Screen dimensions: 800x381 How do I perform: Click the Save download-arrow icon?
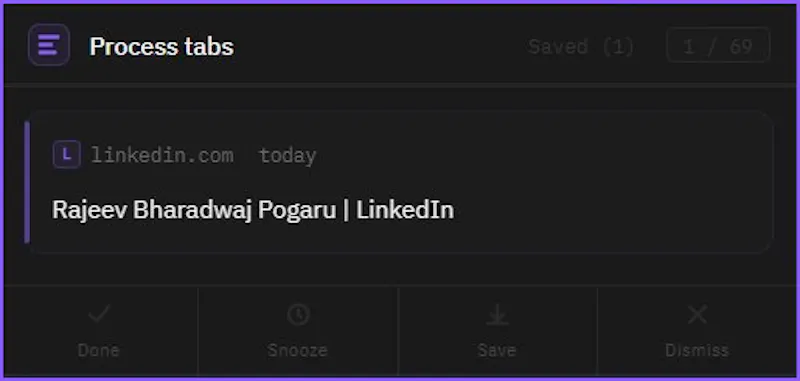tap(497, 315)
